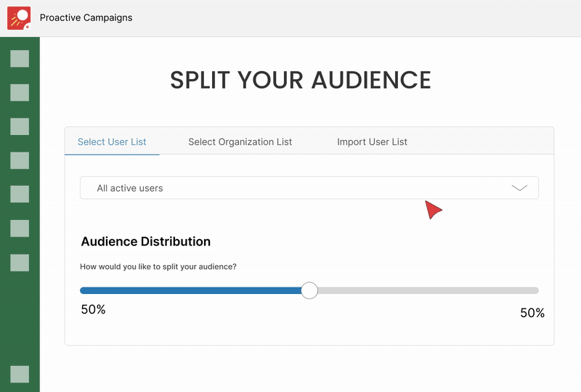Click the left 50% distribution label
Viewport: 581px width, 392px height.
(93, 310)
